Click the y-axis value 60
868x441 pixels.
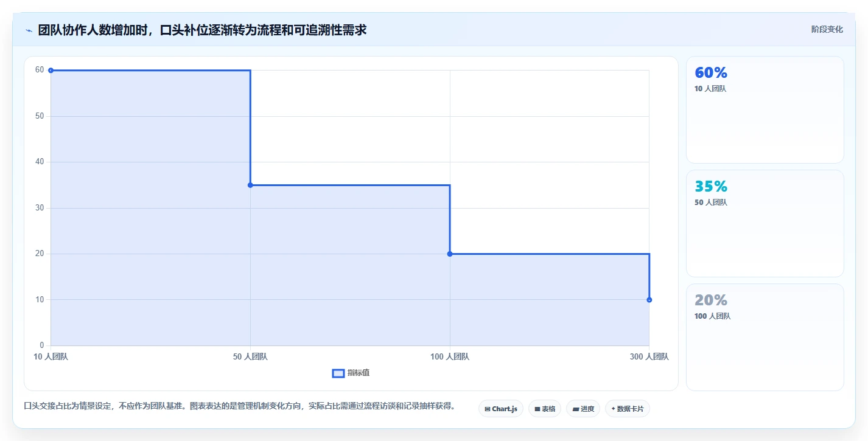40,70
